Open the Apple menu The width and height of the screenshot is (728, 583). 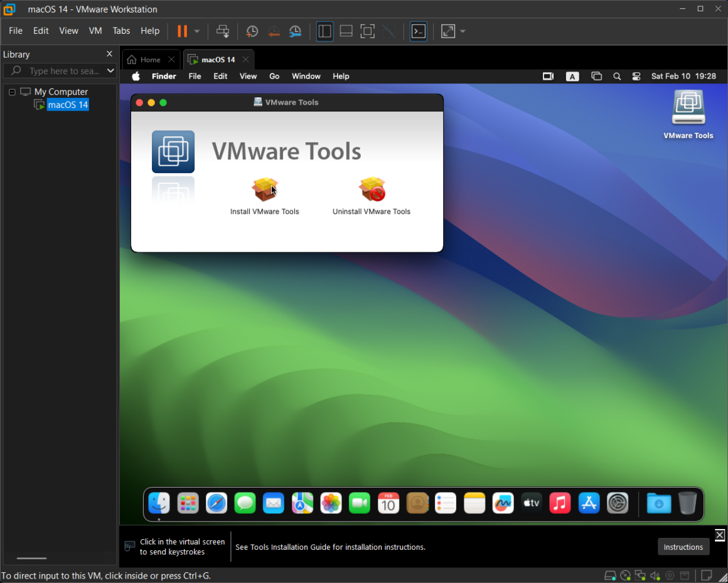136,76
